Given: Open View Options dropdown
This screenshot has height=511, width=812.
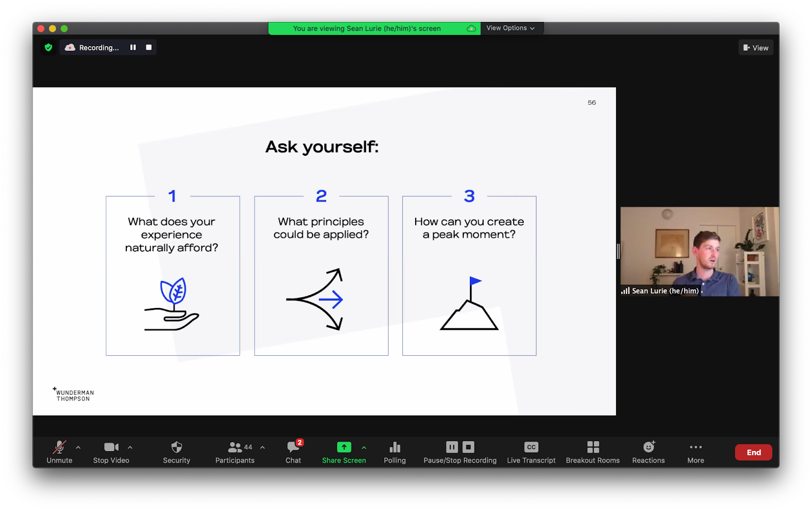Looking at the screenshot, I should click(511, 28).
